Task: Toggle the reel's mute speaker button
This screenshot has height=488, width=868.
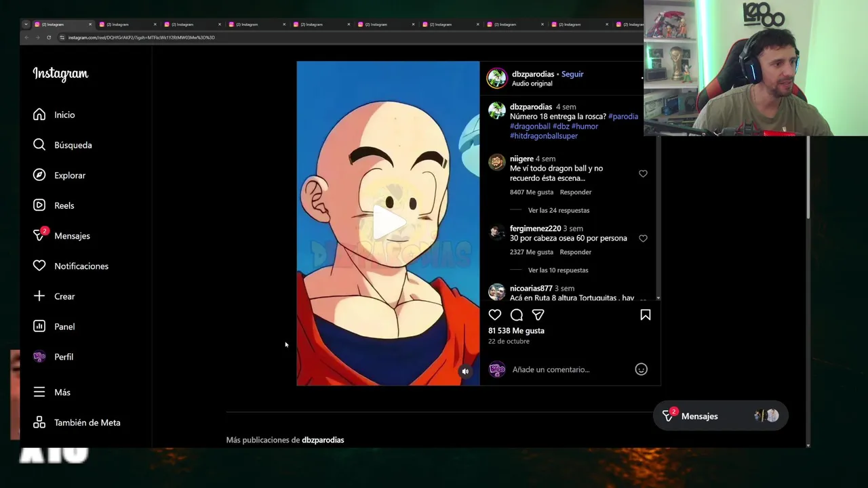Action: click(465, 371)
